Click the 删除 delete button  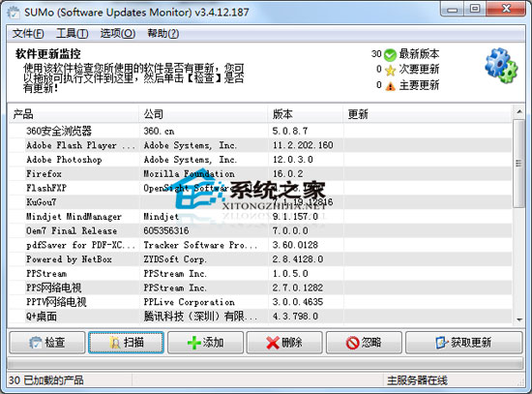[284, 343]
